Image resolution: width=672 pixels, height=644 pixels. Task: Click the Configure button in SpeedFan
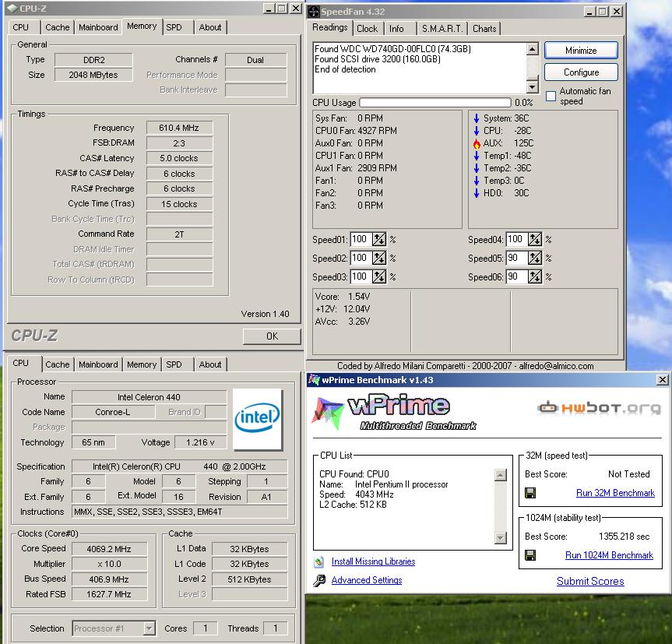point(581,72)
